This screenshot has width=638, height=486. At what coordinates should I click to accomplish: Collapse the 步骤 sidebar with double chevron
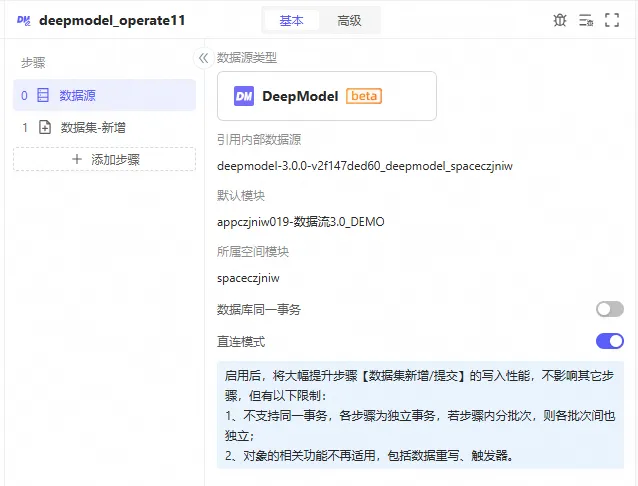pos(203,58)
